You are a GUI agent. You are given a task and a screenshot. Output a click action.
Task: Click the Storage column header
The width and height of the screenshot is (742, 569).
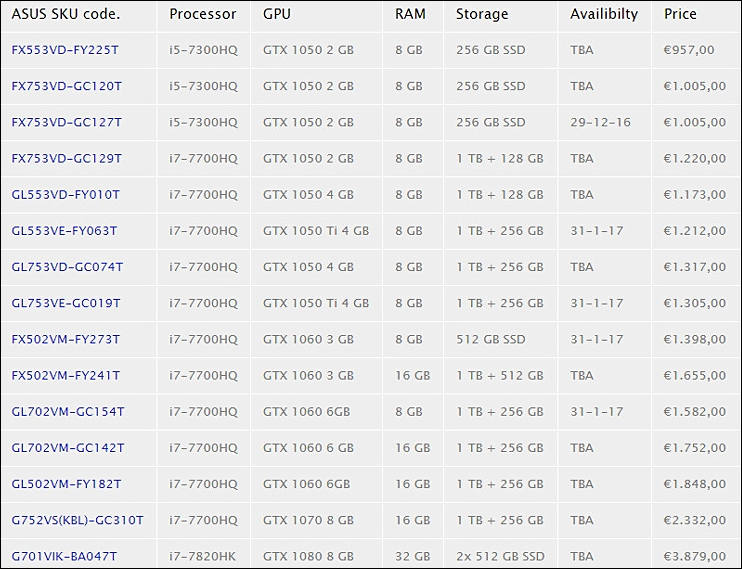click(482, 14)
